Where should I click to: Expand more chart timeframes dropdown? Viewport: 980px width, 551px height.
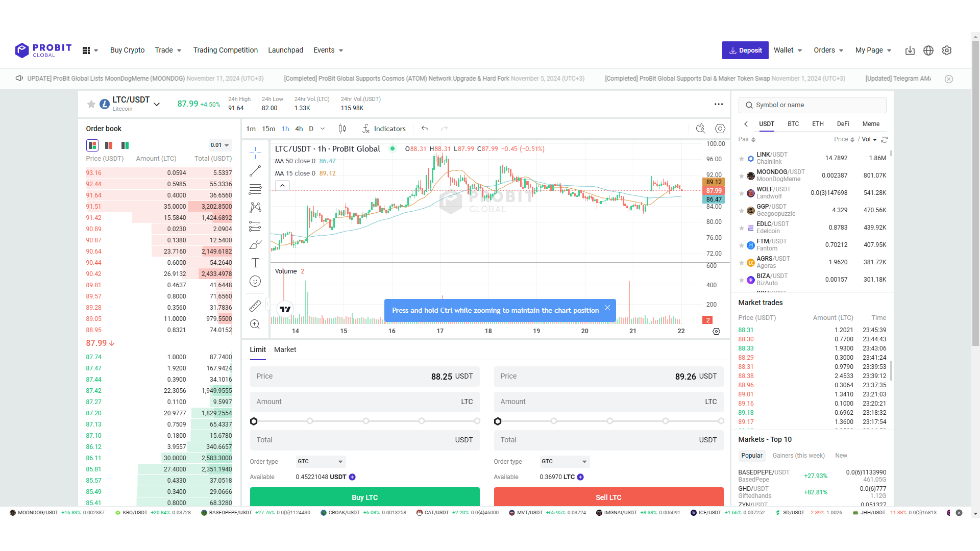(323, 129)
